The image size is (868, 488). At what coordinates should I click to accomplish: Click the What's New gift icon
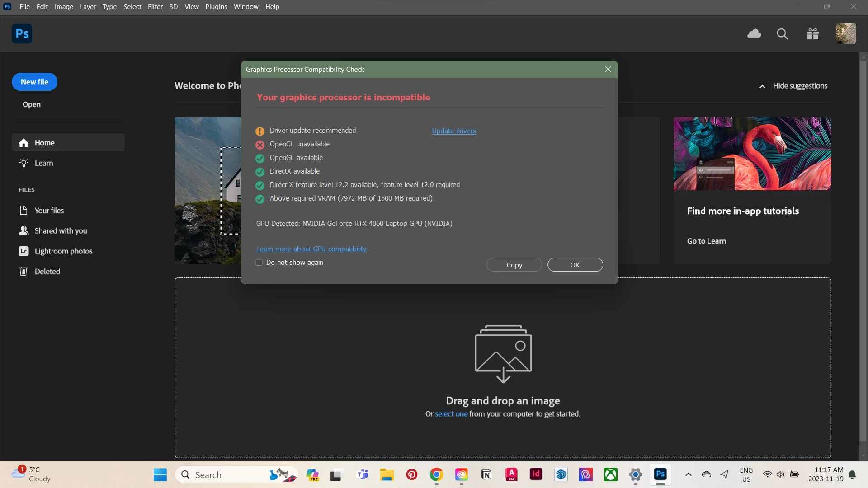[x=812, y=34]
